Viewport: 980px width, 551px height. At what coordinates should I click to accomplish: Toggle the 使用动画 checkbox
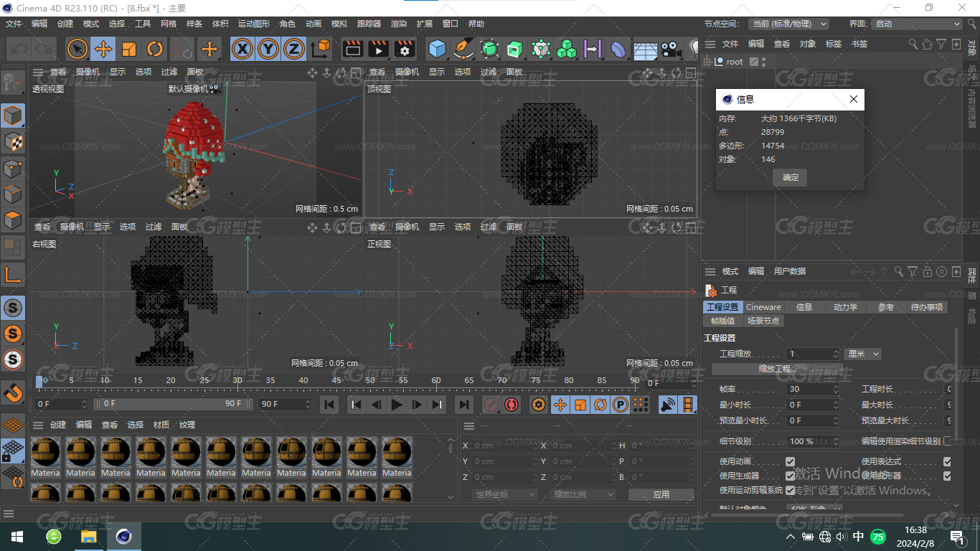(790, 461)
